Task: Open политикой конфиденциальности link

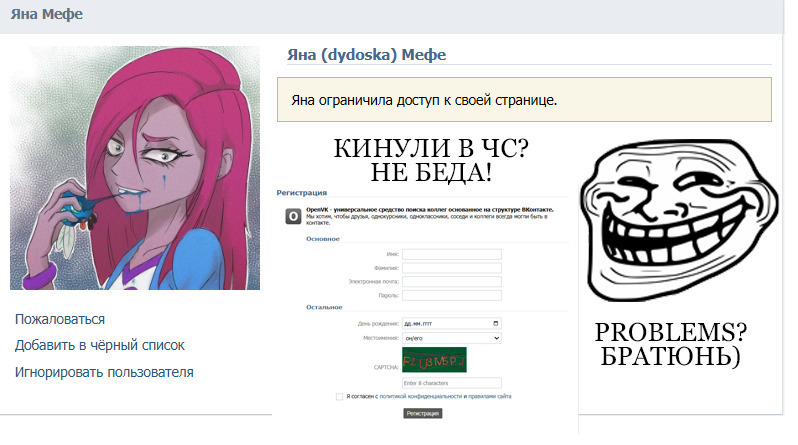Action: [420, 396]
